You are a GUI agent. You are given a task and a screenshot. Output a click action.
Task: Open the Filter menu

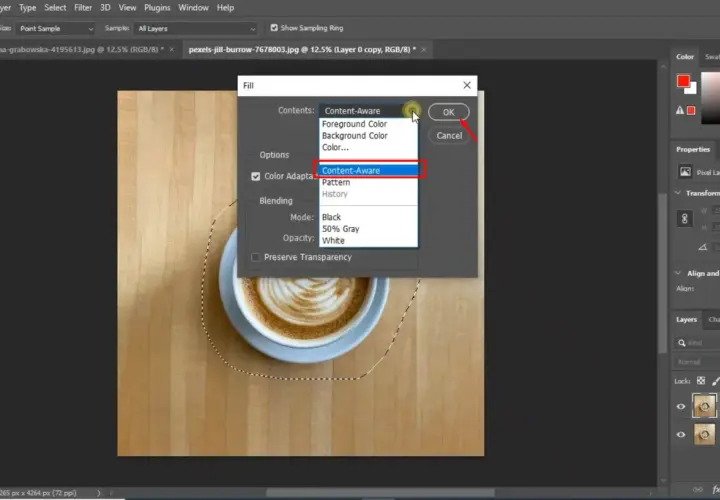point(83,8)
